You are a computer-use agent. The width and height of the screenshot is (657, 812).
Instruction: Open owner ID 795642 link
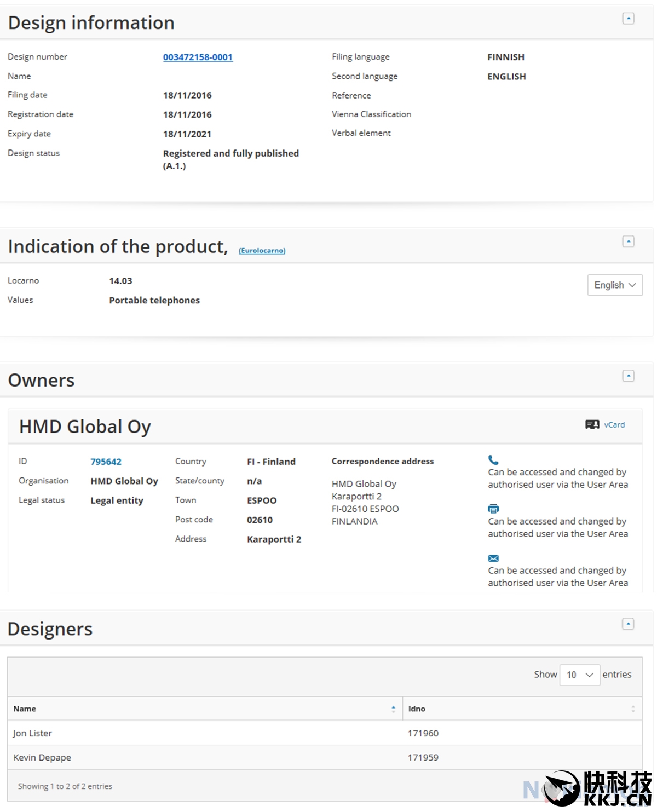(x=106, y=462)
